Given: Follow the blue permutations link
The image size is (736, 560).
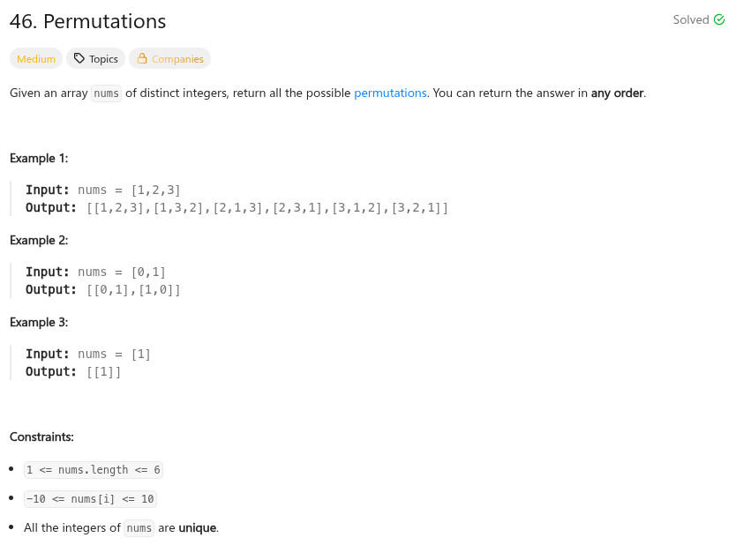Looking at the screenshot, I should point(390,93).
